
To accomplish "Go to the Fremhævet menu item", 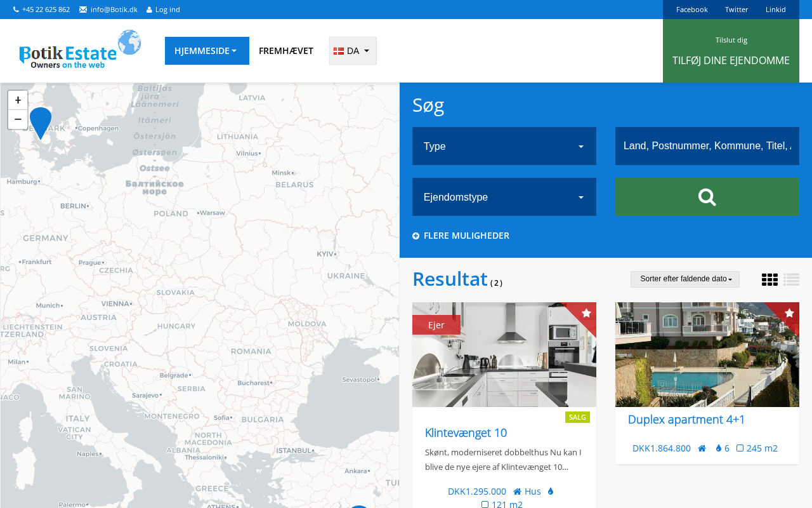I will click(286, 51).
